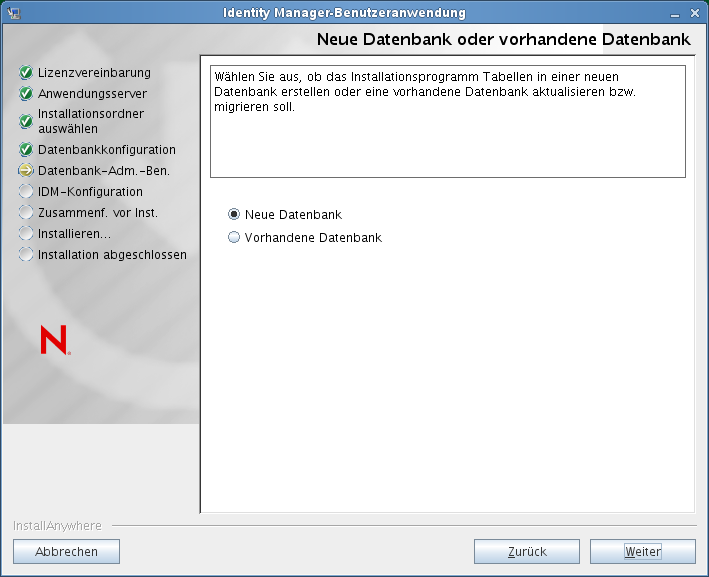
Task: Click the green checkmark beside Lizenzvereinbarung
Action: pyautogui.click(x=26, y=72)
